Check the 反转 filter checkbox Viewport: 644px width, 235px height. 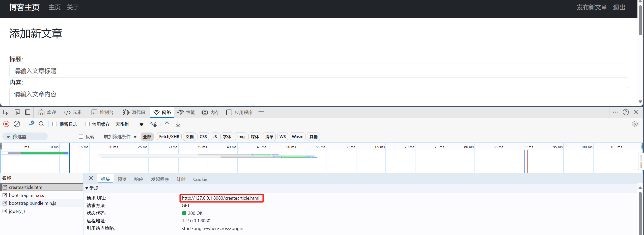(81, 137)
